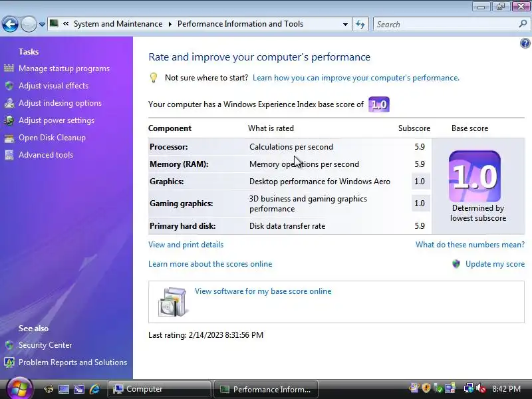Click the icon beside Adjust indexing options
Viewport: 532px width, 399px height.
9,103
